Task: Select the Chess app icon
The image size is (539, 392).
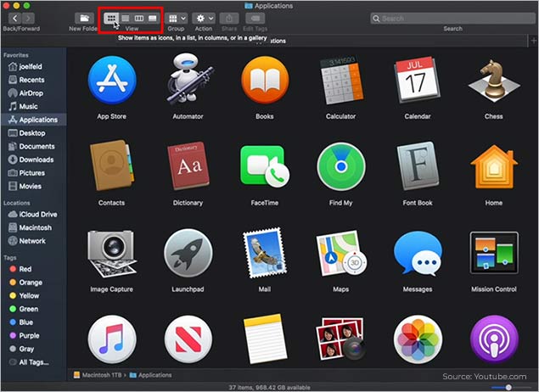Action: pos(494,81)
